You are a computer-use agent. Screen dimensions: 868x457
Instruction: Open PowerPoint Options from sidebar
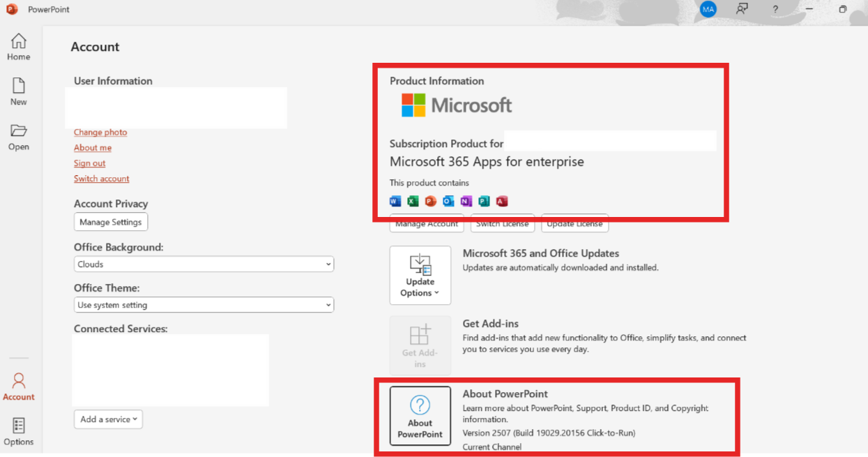[x=19, y=432]
